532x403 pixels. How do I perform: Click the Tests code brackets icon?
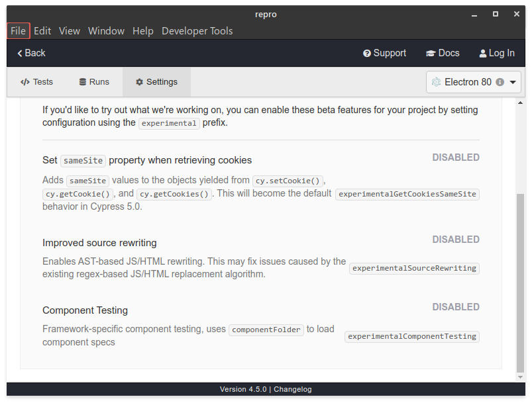click(x=25, y=82)
